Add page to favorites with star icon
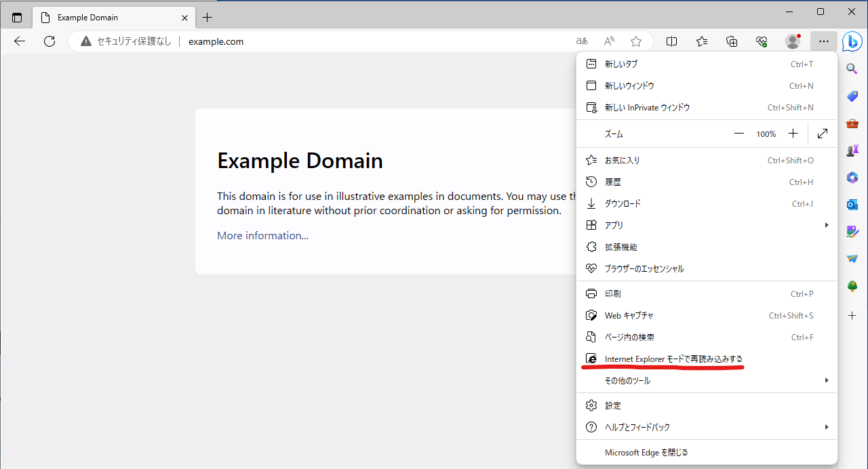 tap(636, 41)
